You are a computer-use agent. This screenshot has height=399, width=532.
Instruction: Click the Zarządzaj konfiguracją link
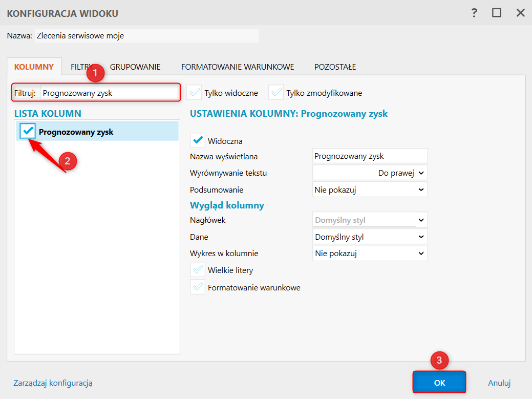(53, 383)
